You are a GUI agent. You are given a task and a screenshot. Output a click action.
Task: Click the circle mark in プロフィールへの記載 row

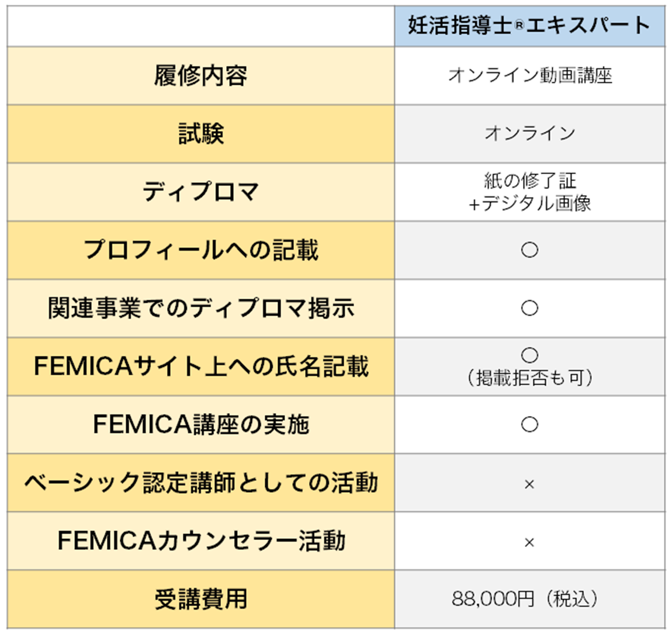pyautogui.click(x=529, y=250)
